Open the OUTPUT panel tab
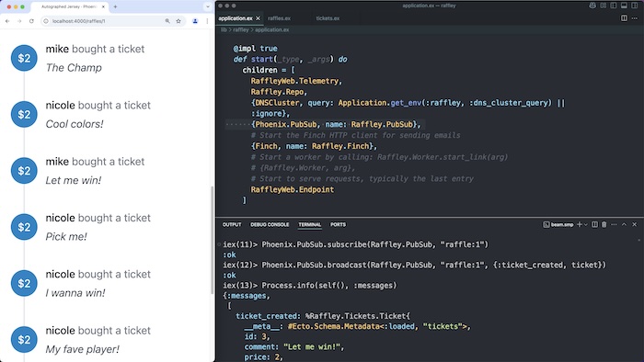Image resolution: width=644 pixels, height=362 pixels. [x=232, y=225]
